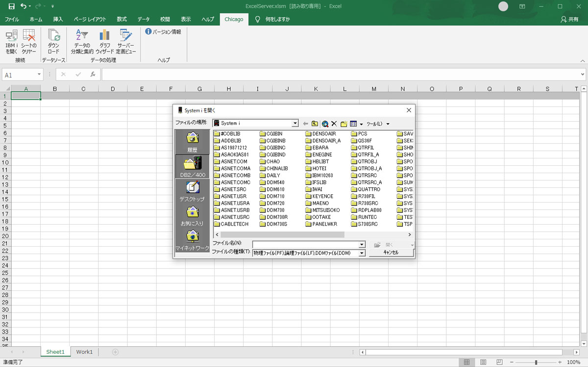Select お気に入り in the places bar
The height and width of the screenshot is (367, 588).
click(192, 216)
